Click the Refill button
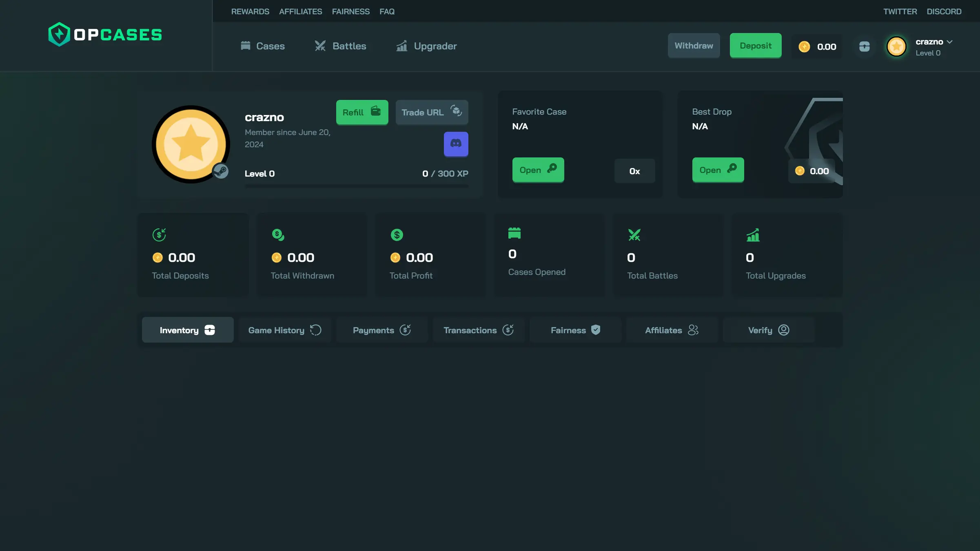The image size is (980, 551). coord(362,112)
